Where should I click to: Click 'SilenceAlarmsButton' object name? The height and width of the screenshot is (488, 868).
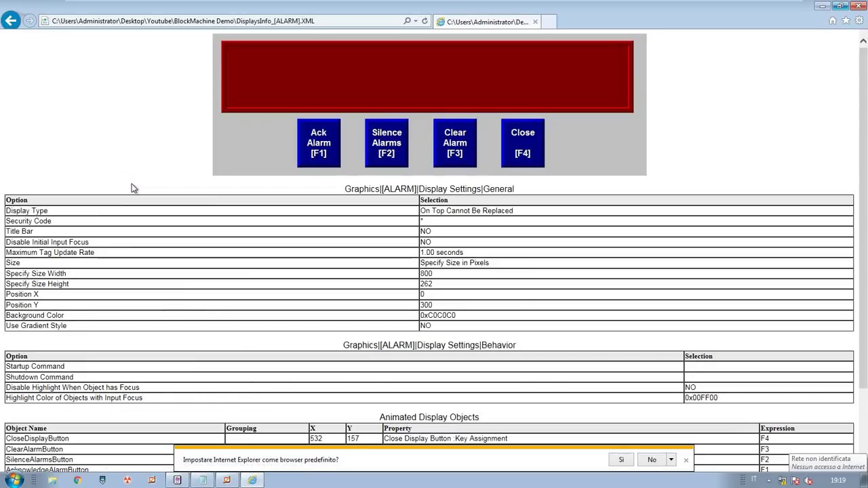coord(39,460)
